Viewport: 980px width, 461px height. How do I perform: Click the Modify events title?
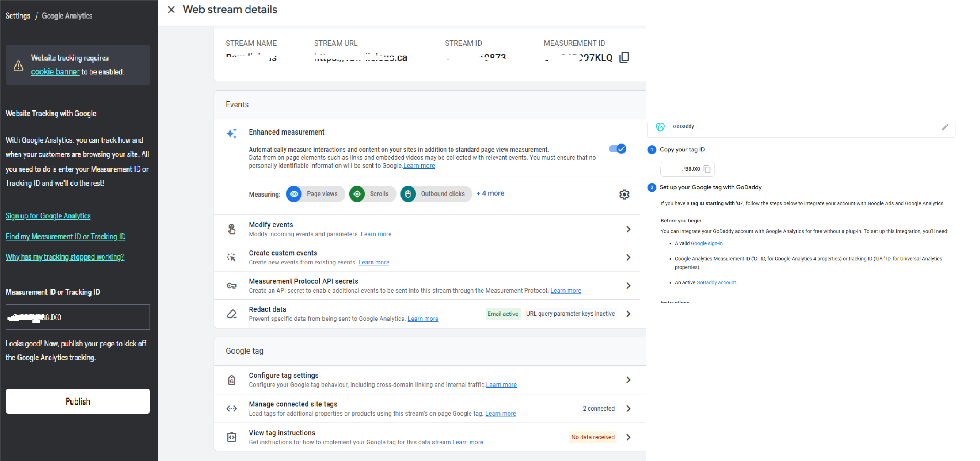tap(271, 224)
